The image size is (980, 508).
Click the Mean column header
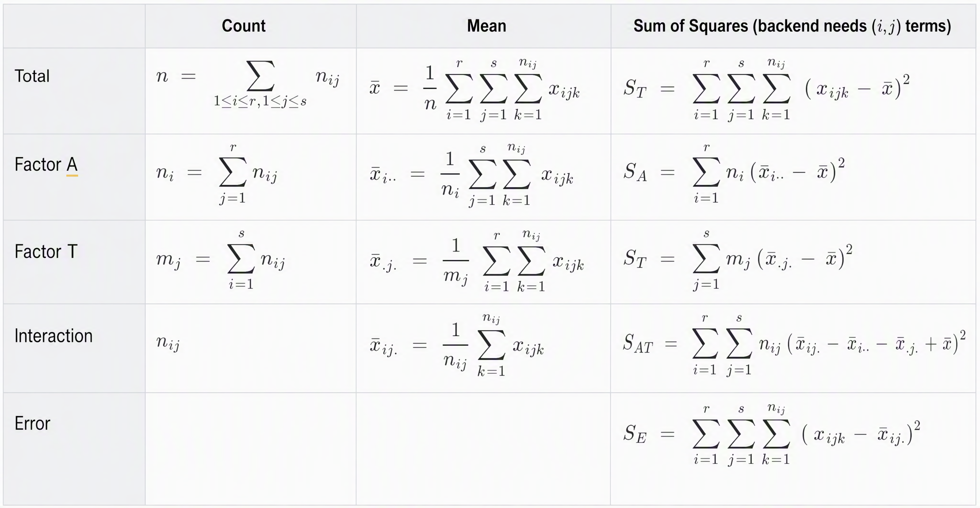[487, 26]
